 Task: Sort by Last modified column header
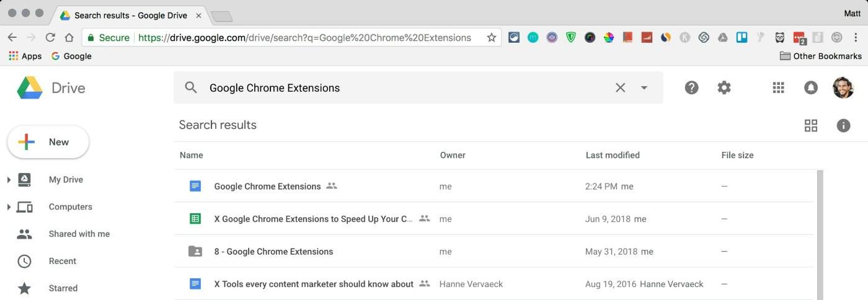[613, 155]
